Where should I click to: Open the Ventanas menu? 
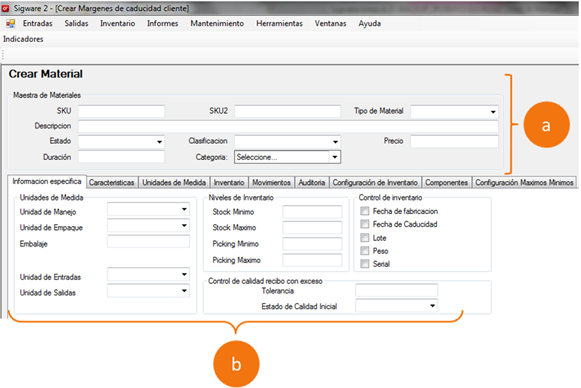click(331, 23)
